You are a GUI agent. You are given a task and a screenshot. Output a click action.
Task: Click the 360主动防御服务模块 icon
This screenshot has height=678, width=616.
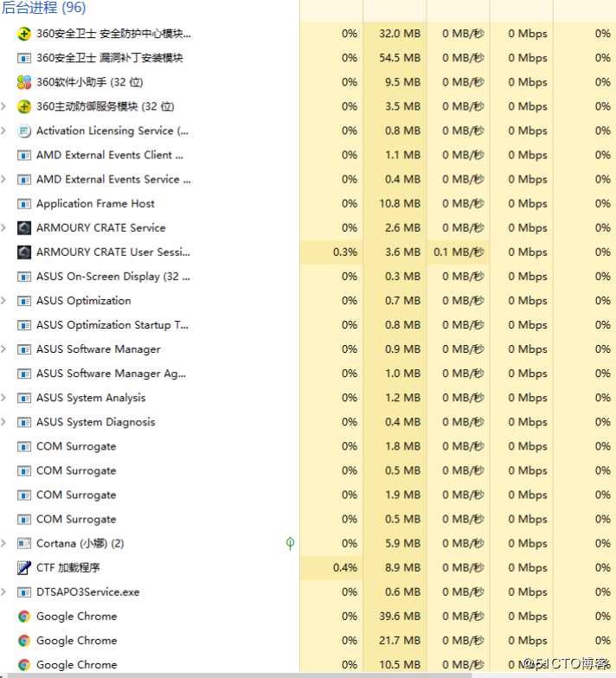(24, 106)
